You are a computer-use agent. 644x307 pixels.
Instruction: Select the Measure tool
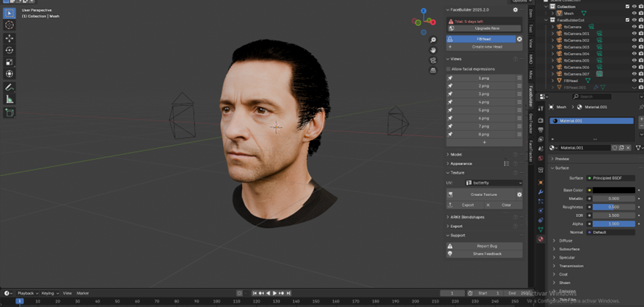click(9, 99)
